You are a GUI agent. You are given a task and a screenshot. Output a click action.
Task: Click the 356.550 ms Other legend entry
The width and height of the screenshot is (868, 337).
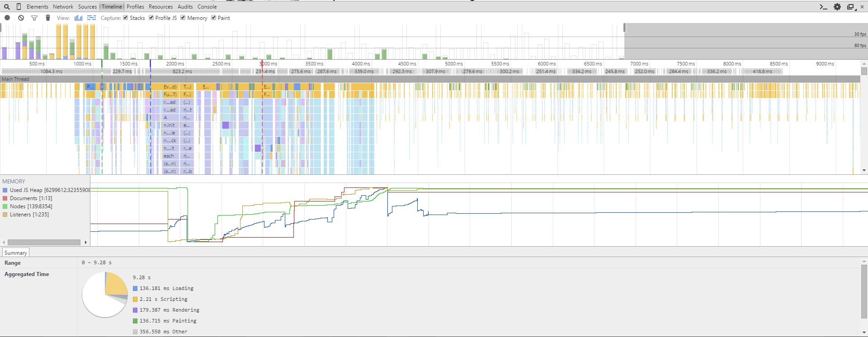[160, 332]
